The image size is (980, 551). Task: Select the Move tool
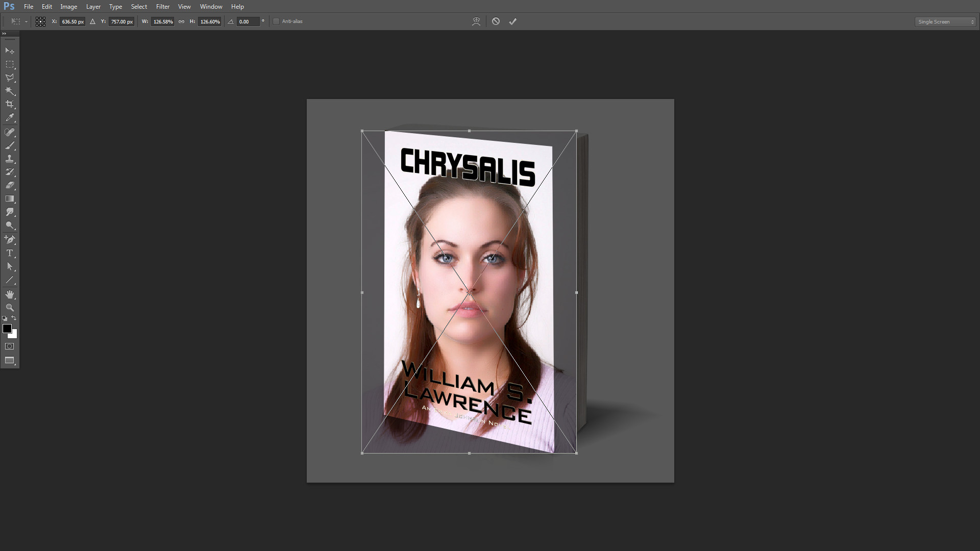tap(10, 51)
